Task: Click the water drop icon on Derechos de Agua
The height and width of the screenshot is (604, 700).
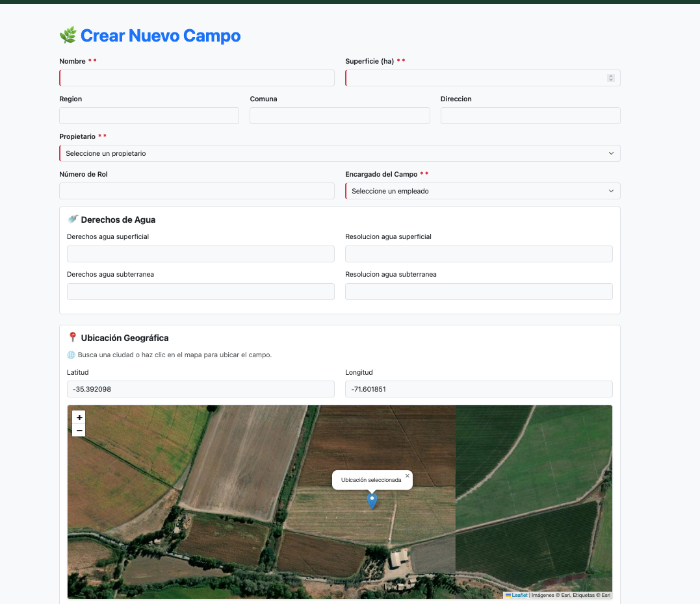Action: (73, 219)
